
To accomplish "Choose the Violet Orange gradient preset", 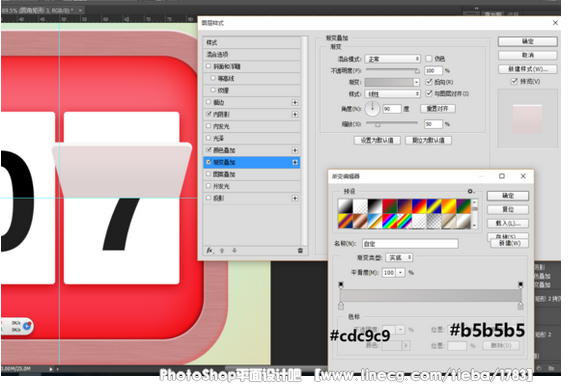I will 404,206.
